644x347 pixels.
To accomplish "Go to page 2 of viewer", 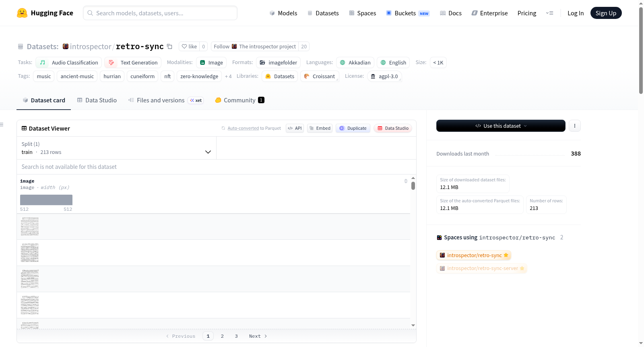I will click(x=222, y=336).
